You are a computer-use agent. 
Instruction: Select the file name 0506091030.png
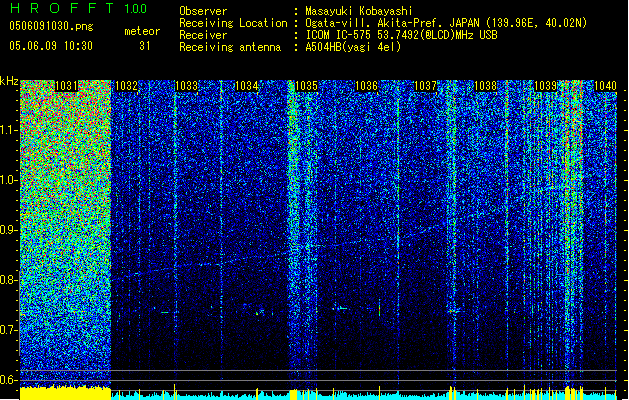51,27
